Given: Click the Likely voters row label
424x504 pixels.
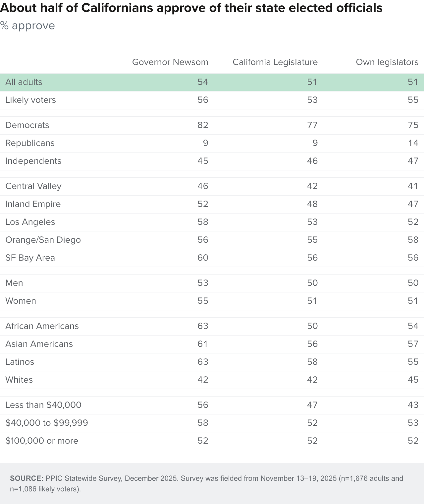Looking at the screenshot, I should click(30, 100).
